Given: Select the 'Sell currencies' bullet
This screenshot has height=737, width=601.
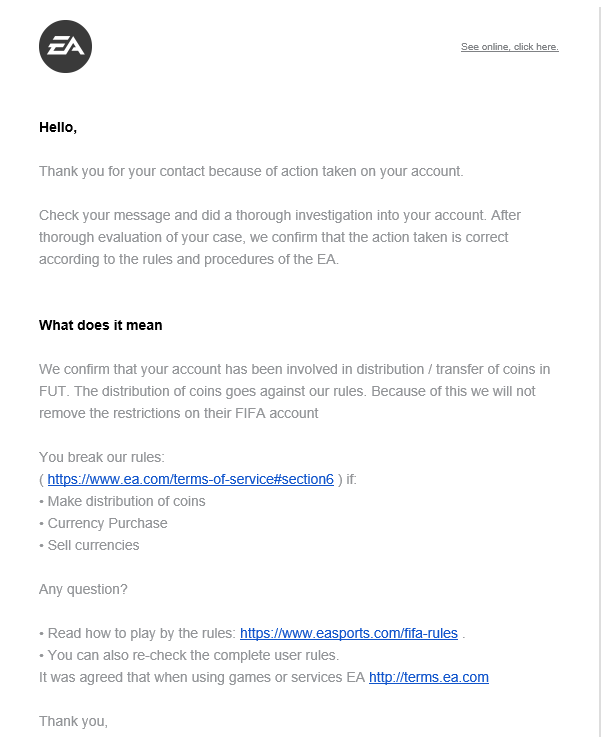Looking at the screenshot, I should (x=89, y=546).
